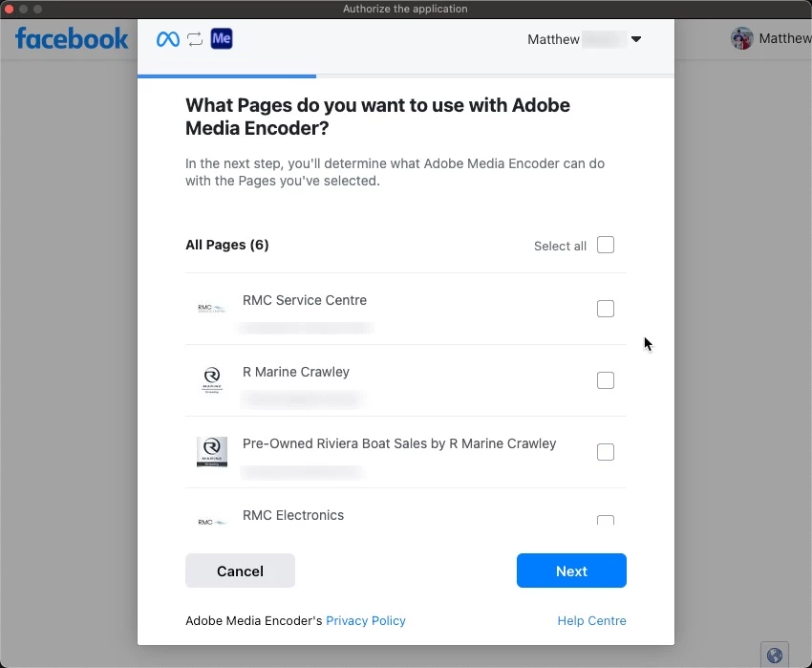Click the Next button

click(571, 571)
